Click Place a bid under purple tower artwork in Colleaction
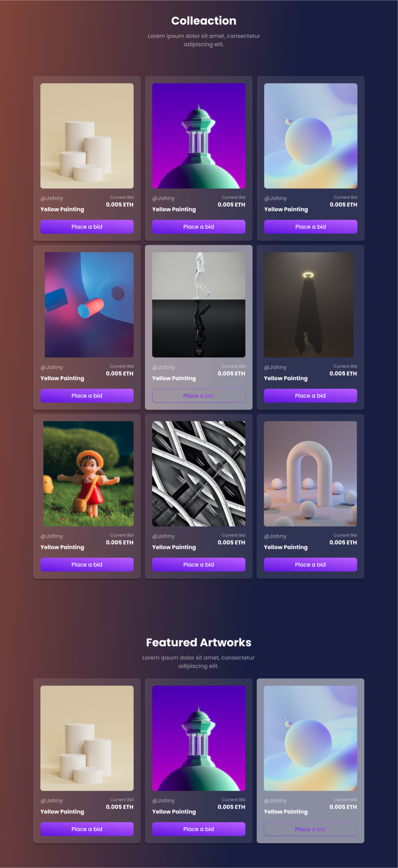 point(199,227)
